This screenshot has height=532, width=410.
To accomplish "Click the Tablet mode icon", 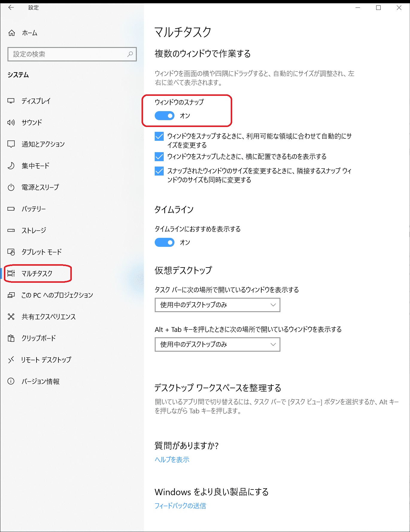I will (x=11, y=252).
